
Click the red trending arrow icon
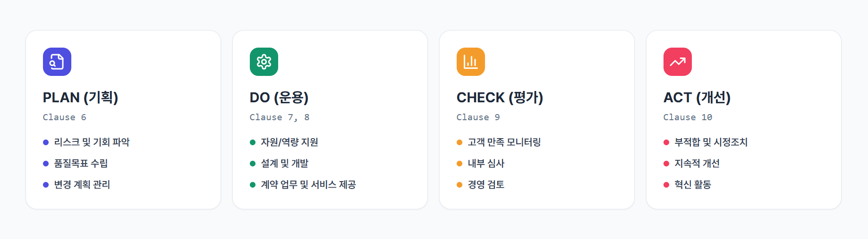click(678, 62)
